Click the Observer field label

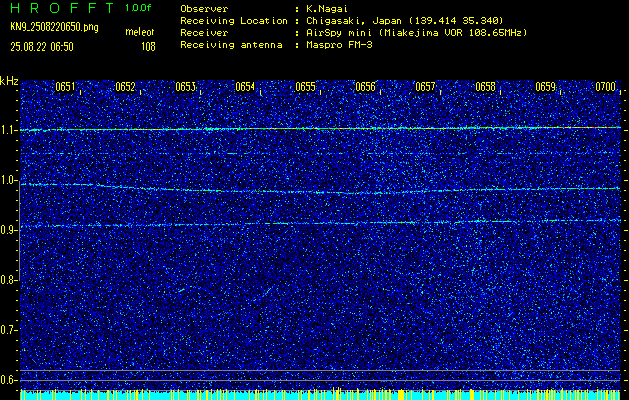[x=204, y=9]
